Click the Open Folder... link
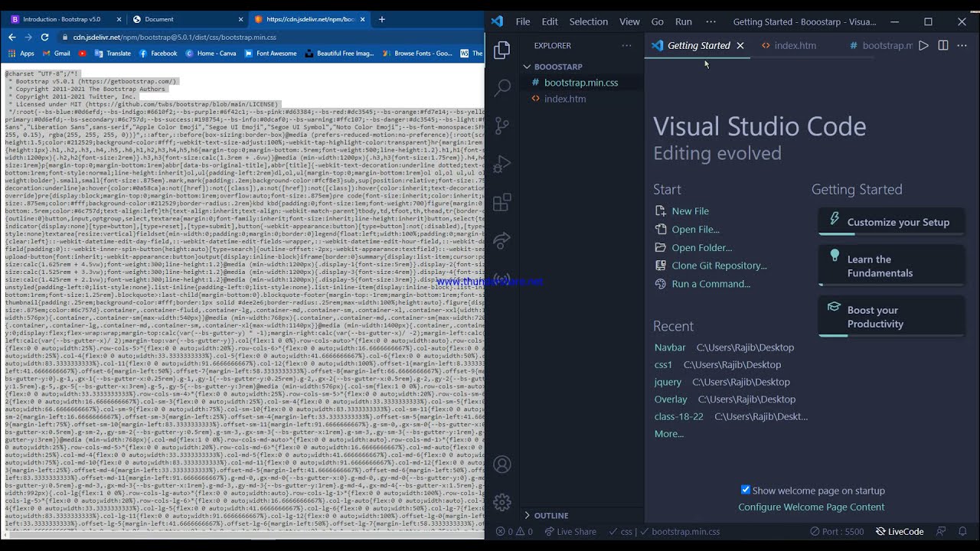The image size is (980, 551). coord(701,248)
